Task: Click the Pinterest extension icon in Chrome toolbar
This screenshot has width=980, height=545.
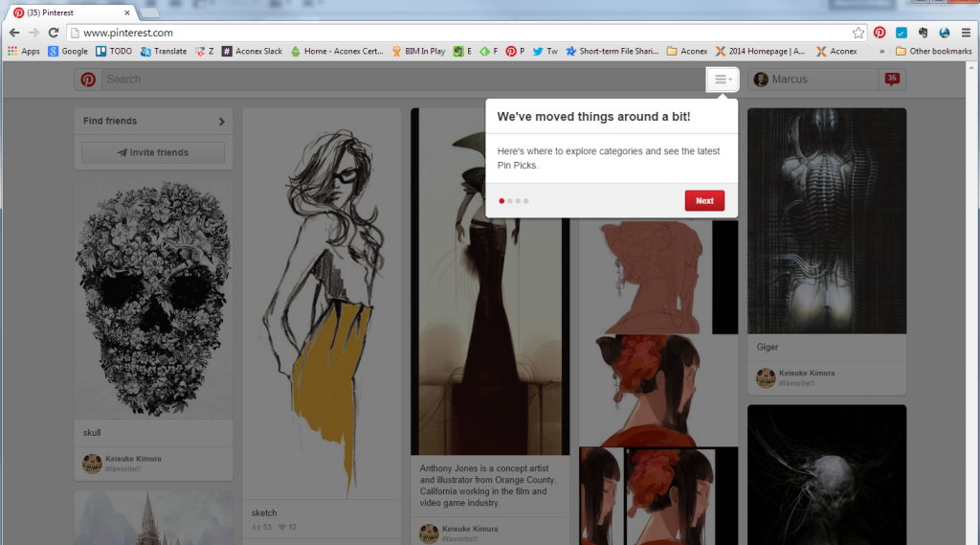Action: click(880, 33)
